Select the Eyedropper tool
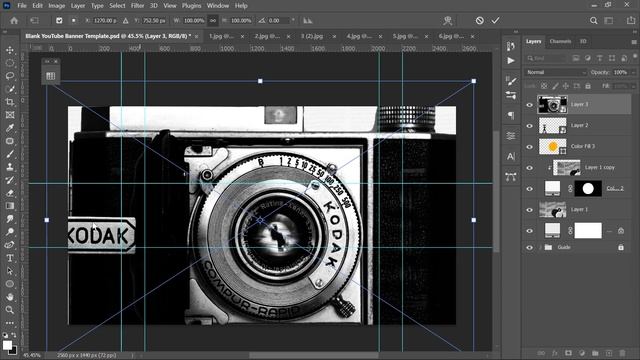 10,128
